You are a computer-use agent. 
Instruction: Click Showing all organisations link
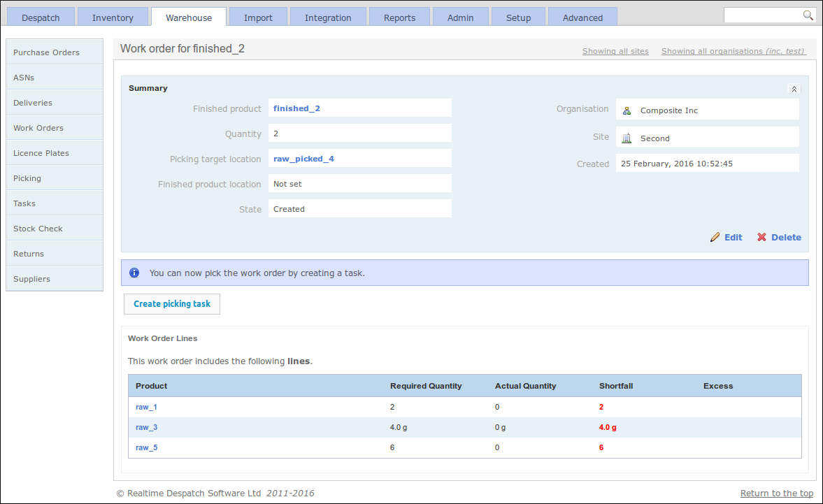(x=733, y=51)
